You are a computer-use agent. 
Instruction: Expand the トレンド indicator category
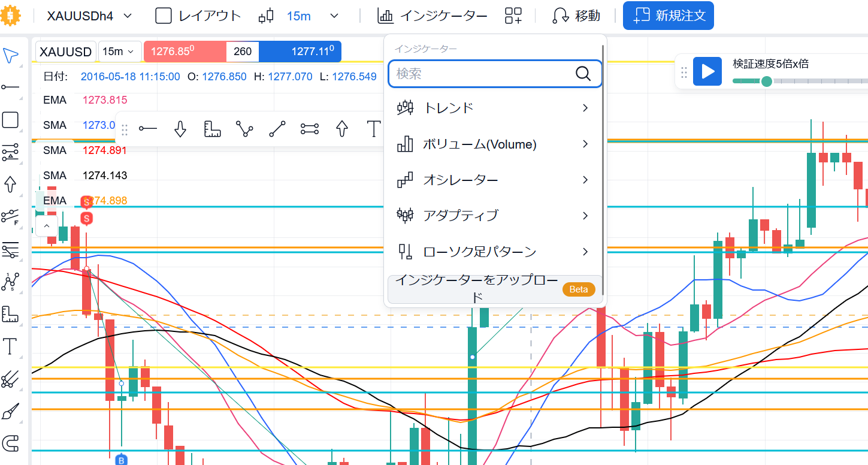492,108
